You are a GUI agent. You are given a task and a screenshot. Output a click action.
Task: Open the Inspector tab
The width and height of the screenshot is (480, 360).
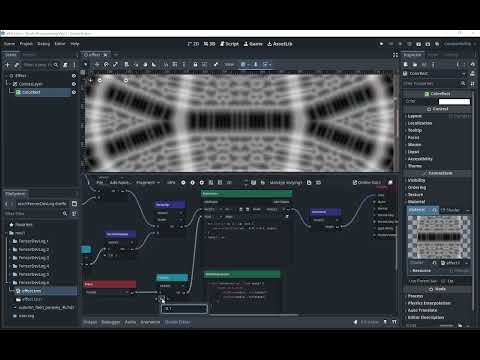pyautogui.click(x=413, y=55)
